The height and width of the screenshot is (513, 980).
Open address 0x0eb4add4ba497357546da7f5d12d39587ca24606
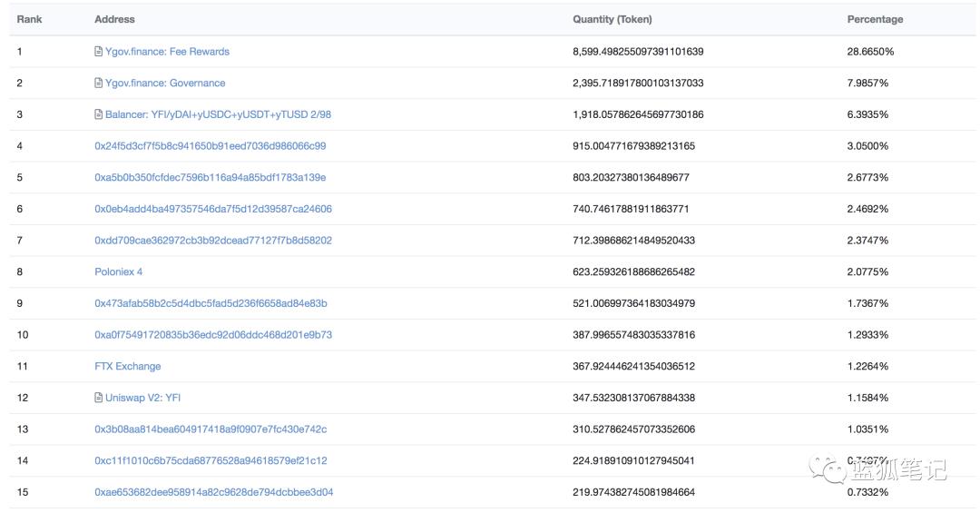[213, 209]
